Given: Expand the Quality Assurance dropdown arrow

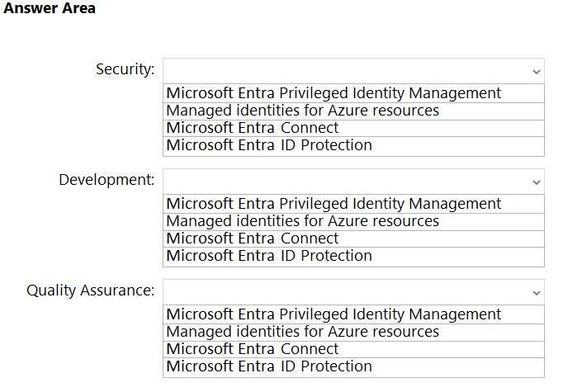Looking at the screenshot, I should coord(537,292).
